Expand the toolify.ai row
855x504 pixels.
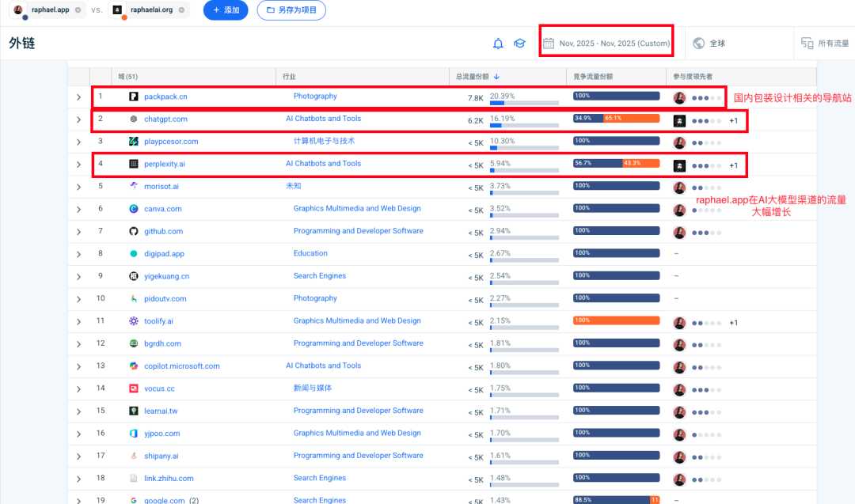click(x=78, y=322)
